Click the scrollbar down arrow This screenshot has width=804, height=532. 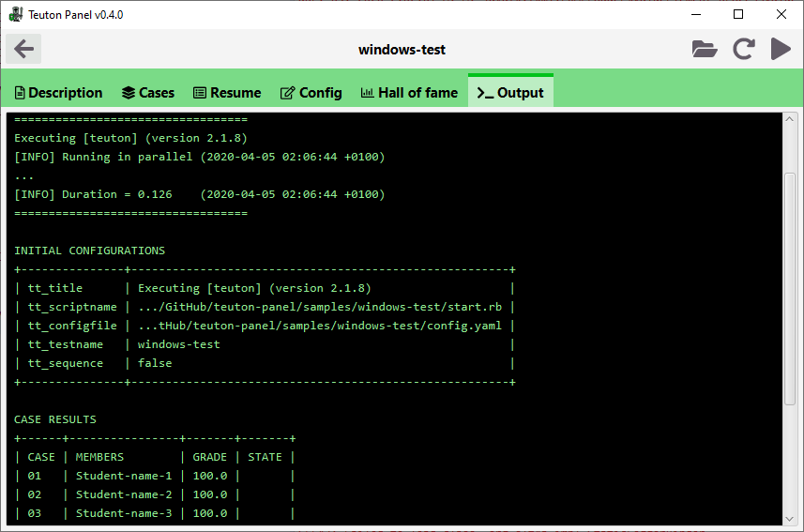coord(790,519)
